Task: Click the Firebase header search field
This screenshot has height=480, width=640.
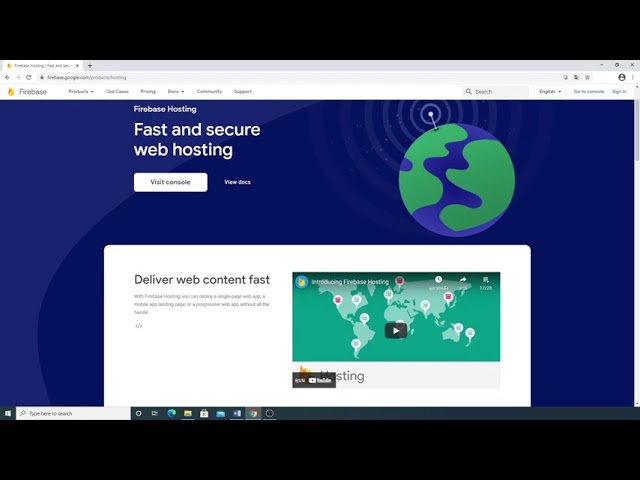Action: coord(496,91)
